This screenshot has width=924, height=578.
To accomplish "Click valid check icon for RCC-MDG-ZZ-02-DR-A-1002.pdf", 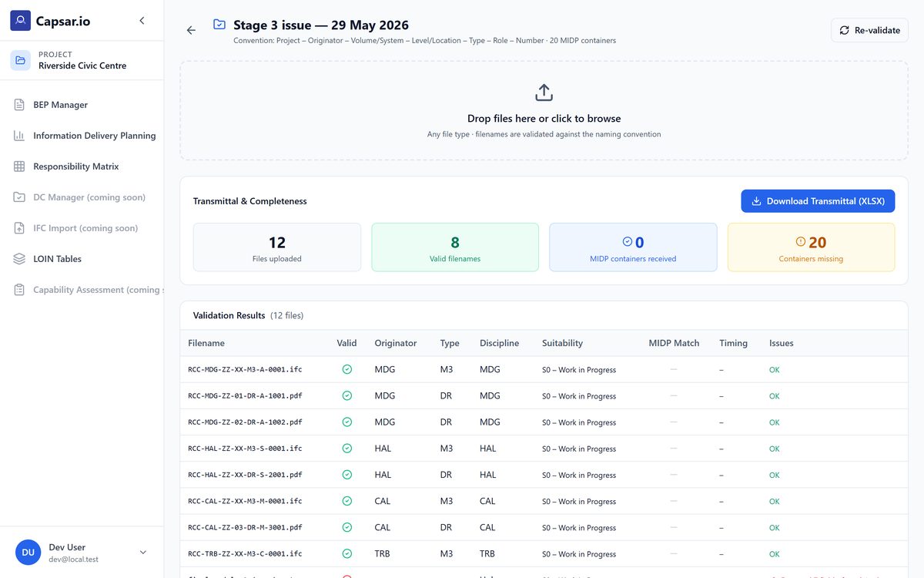I will point(346,422).
